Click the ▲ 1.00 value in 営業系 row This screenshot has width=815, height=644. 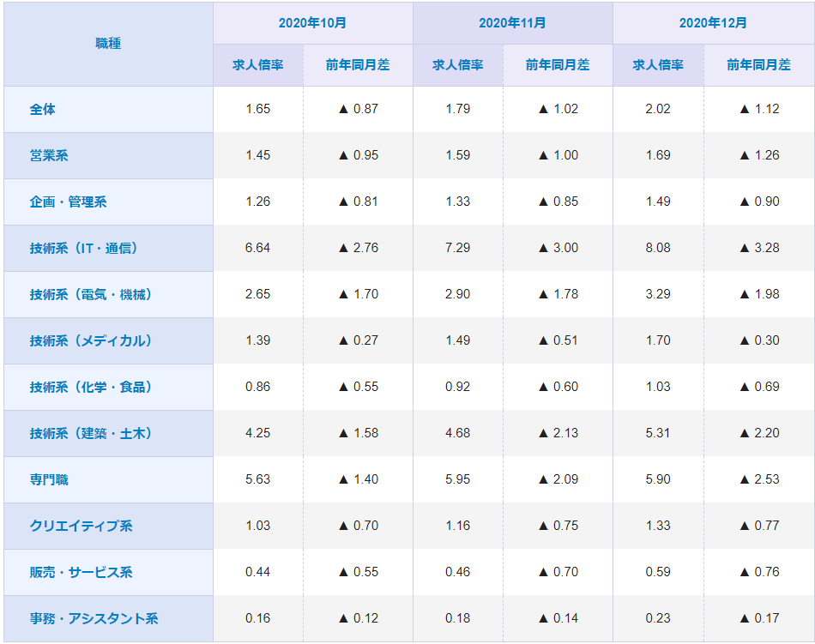coord(558,155)
